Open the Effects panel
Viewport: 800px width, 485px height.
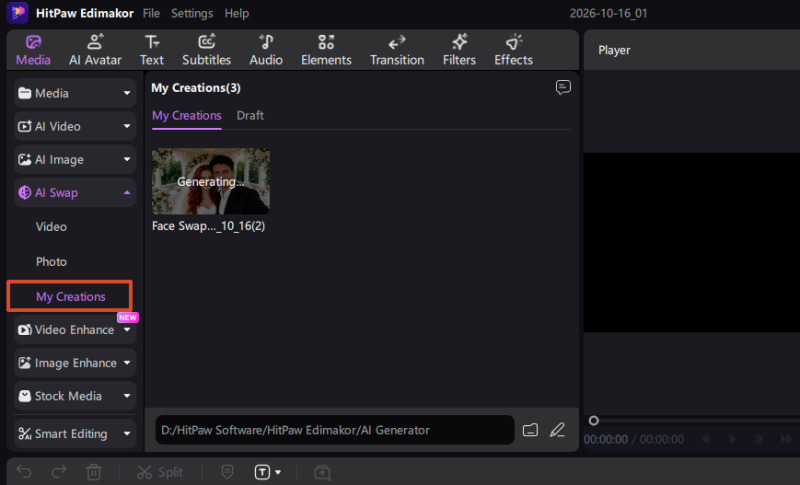click(x=513, y=50)
